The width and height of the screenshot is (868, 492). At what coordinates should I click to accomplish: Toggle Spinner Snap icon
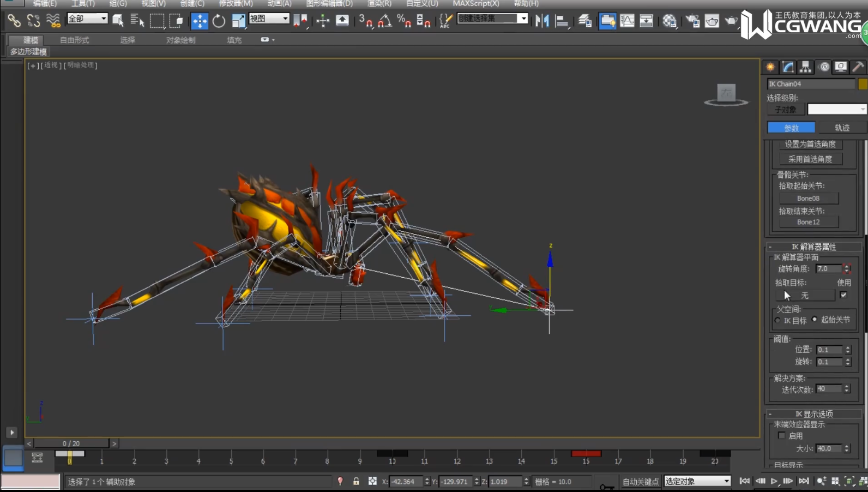tap(423, 21)
